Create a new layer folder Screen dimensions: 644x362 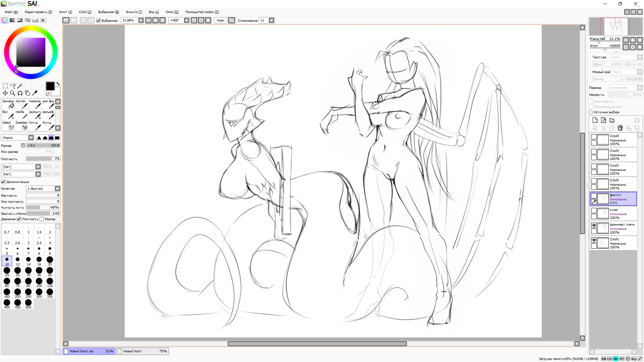[612, 120]
